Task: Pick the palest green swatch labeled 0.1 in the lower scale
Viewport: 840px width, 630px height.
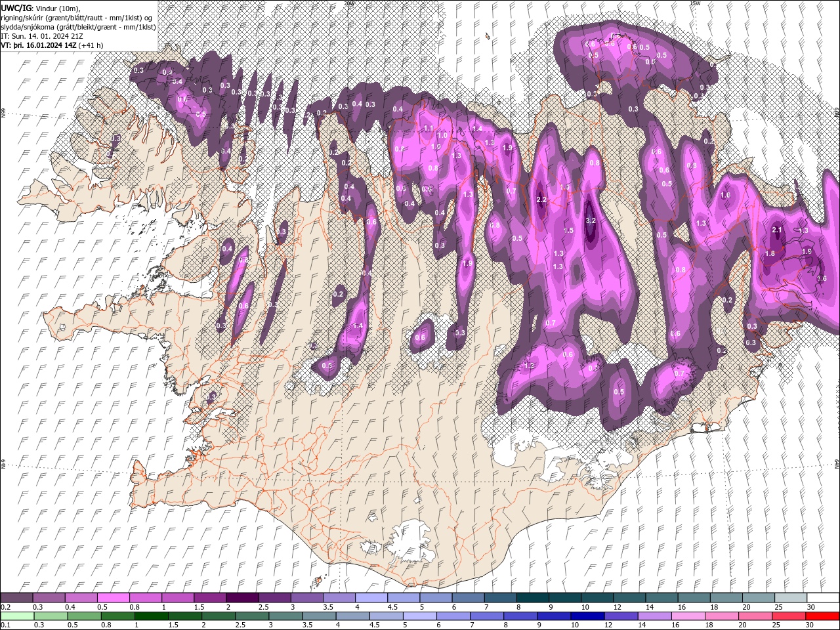Action: tap(16, 616)
